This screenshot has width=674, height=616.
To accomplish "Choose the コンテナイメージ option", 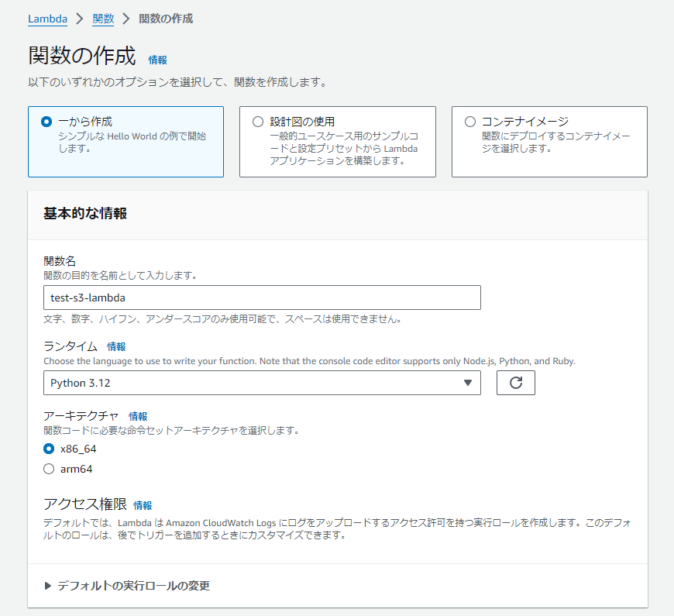I will pos(469,120).
